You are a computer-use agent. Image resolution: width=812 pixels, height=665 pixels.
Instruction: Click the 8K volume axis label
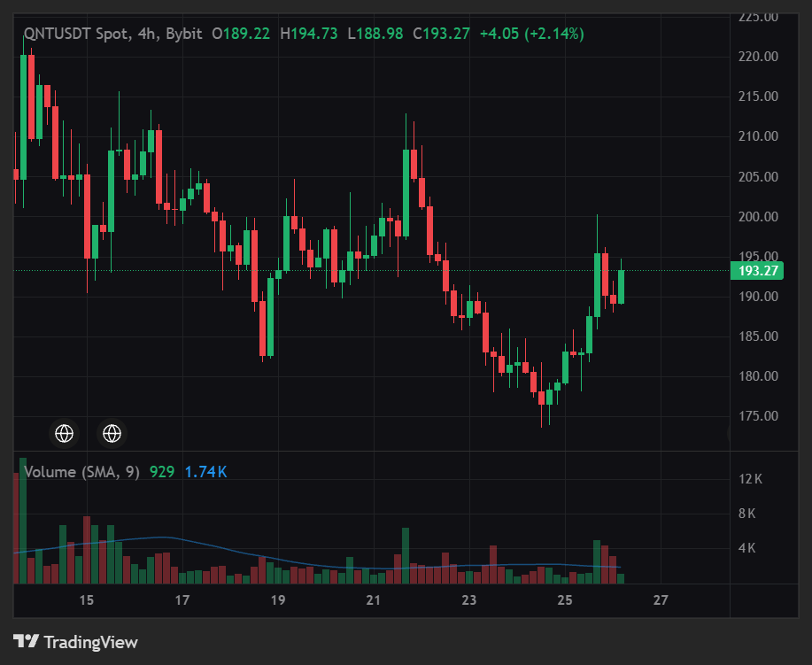click(746, 514)
